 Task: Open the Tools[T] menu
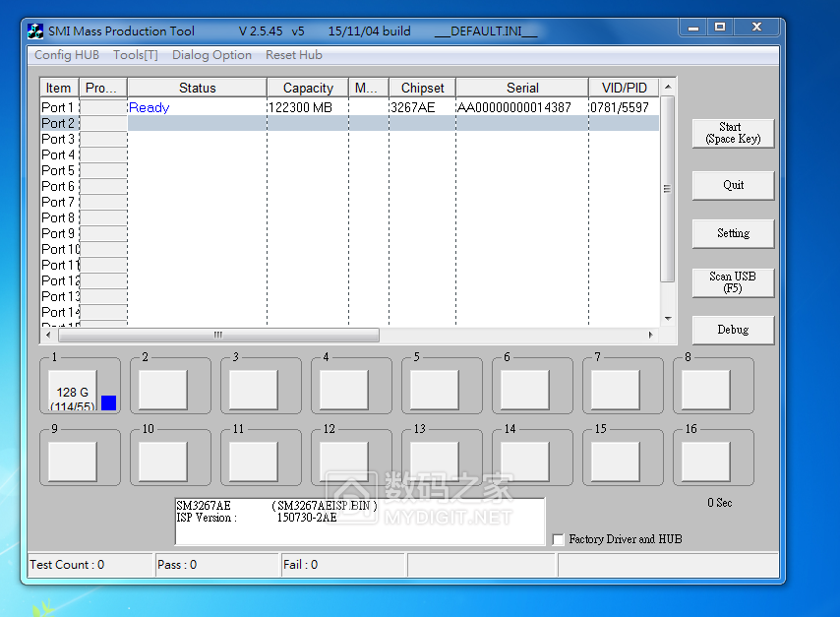coord(135,55)
